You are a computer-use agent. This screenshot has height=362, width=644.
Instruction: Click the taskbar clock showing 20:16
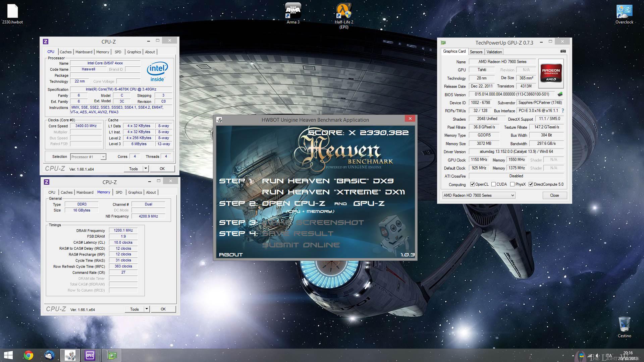click(x=628, y=356)
